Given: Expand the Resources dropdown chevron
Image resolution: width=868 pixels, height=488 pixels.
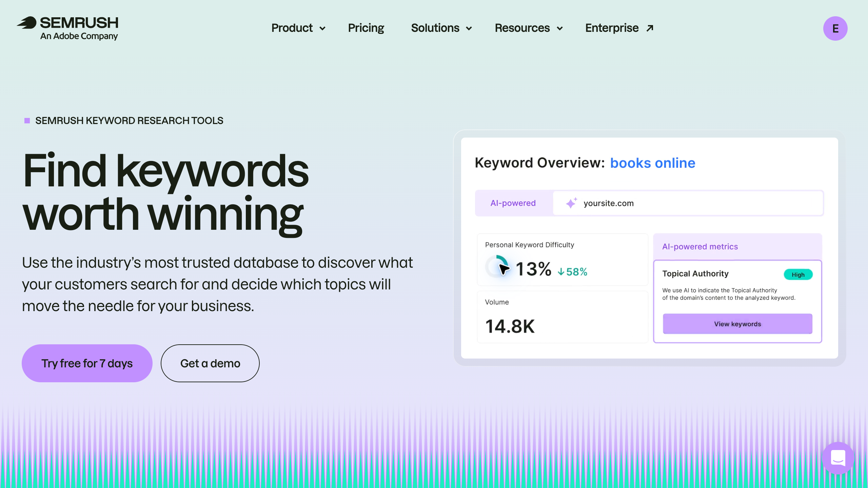Looking at the screenshot, I should point(560,28).
